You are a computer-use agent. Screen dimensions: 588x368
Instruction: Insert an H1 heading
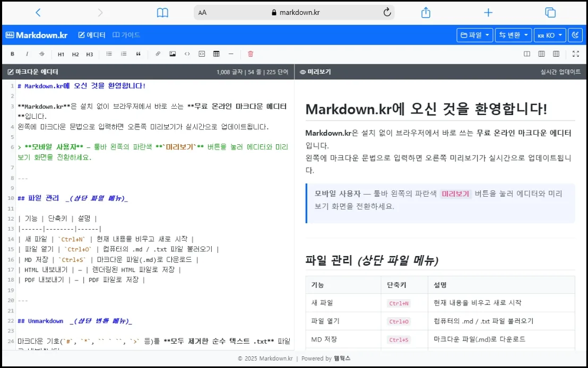point(60,54)
